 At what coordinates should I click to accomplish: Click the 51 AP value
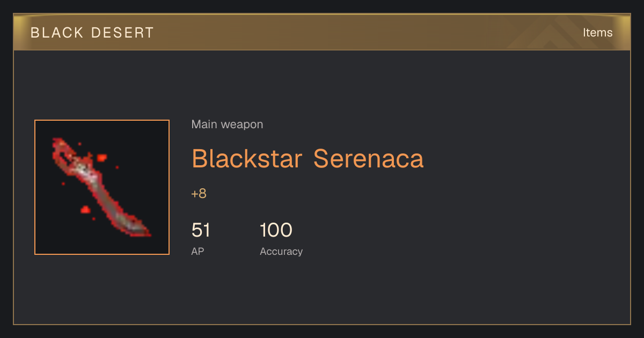(201, 230)
